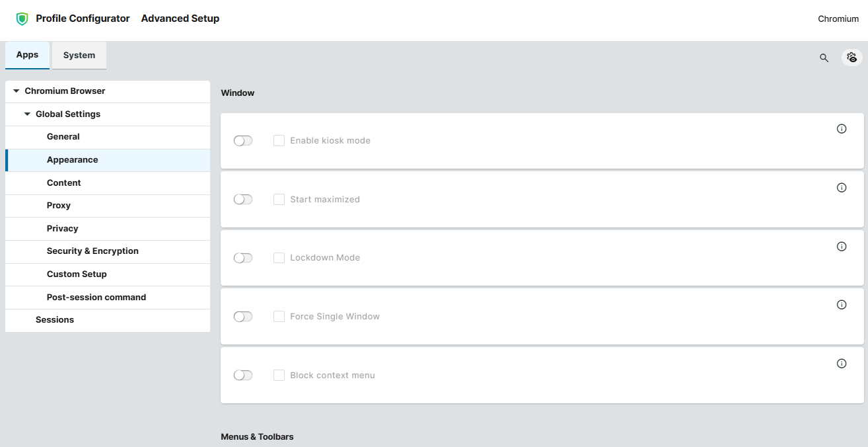
Task: Switch to the System tab
Action: [79, 56]
